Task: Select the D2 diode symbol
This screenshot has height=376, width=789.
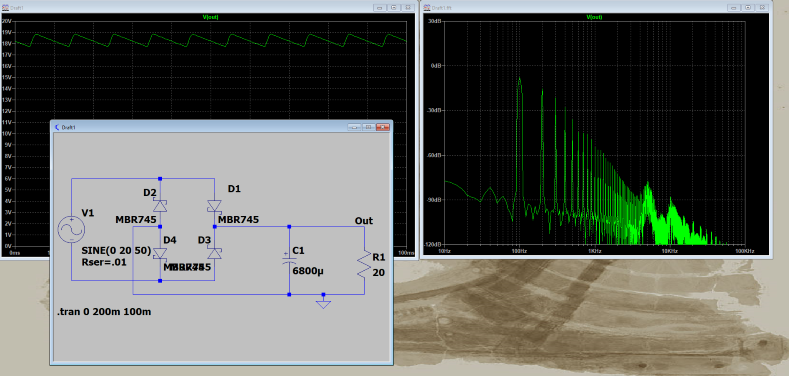Action: [160, 206]
